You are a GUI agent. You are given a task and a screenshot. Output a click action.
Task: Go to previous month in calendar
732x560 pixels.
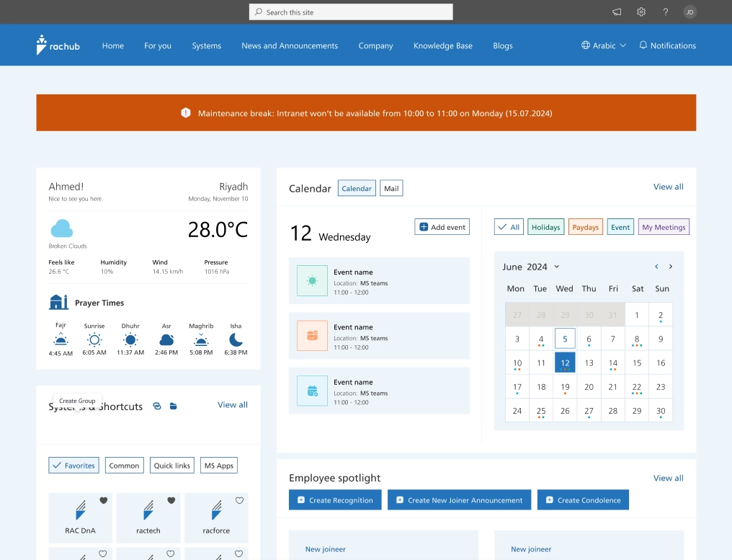pyautogui.click(x=656, y=266)
